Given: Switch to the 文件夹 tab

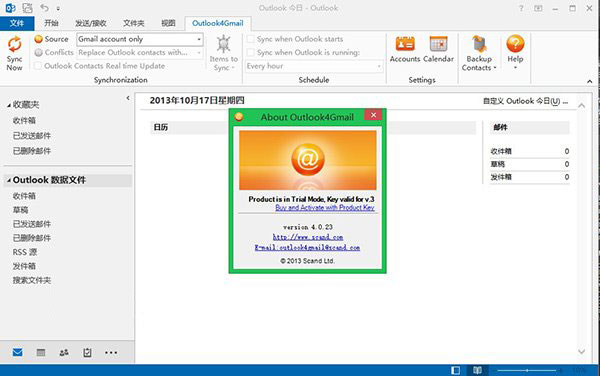Looking at the screenshot, I should 134,23.
